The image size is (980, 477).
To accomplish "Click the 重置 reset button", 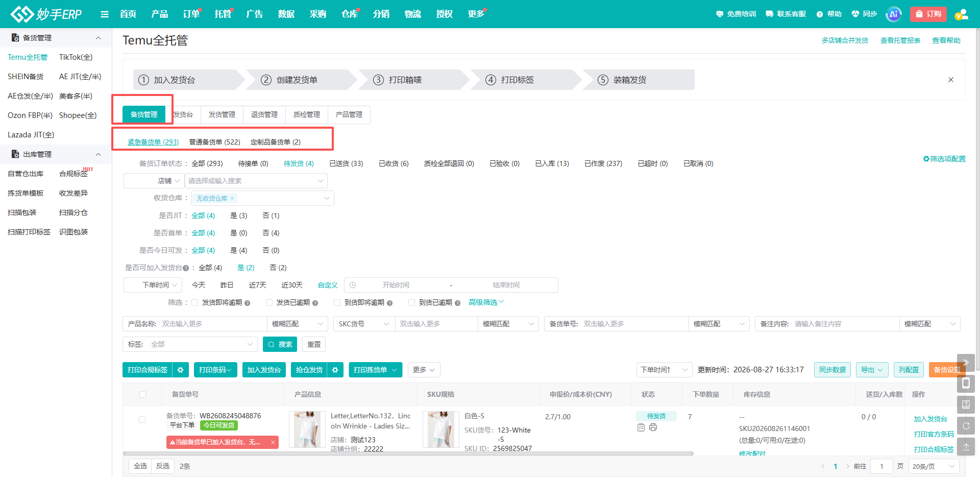I will click(x=314, y=344).
